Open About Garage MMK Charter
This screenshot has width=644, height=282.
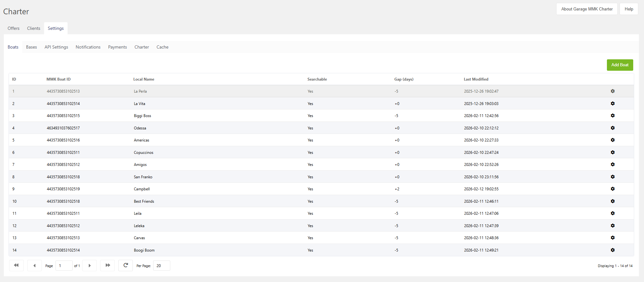click(x=587, y=9)
